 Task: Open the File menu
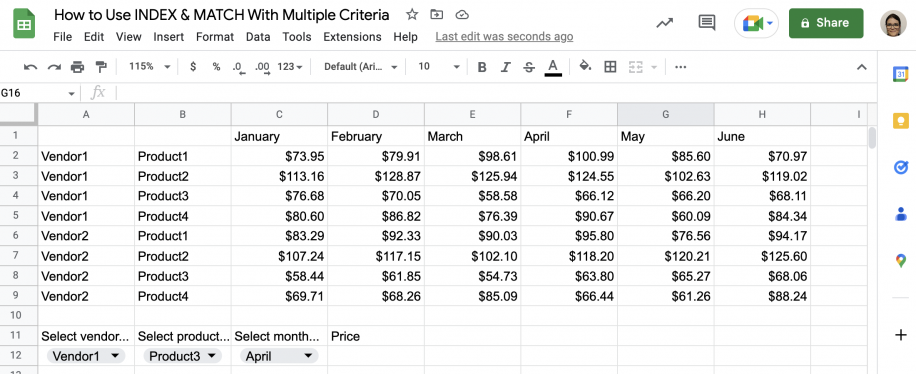pyautogui.click(x=63, y=37)
